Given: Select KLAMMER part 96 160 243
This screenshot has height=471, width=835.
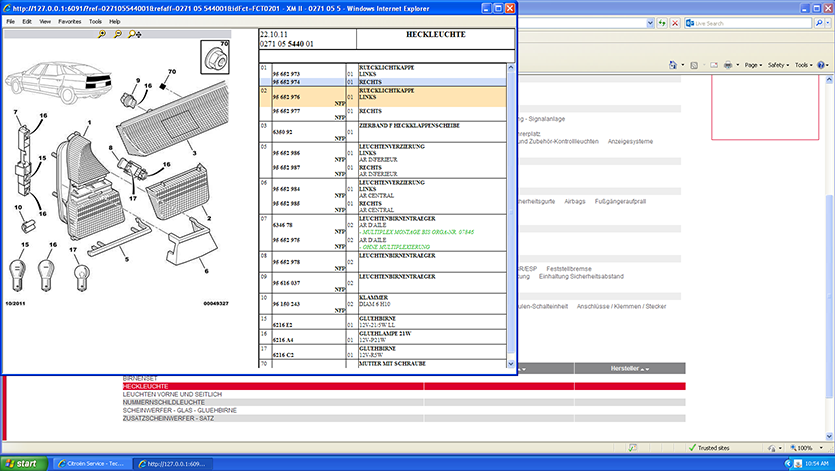Looking at the screenshot, I should click(x=383, y=304).
